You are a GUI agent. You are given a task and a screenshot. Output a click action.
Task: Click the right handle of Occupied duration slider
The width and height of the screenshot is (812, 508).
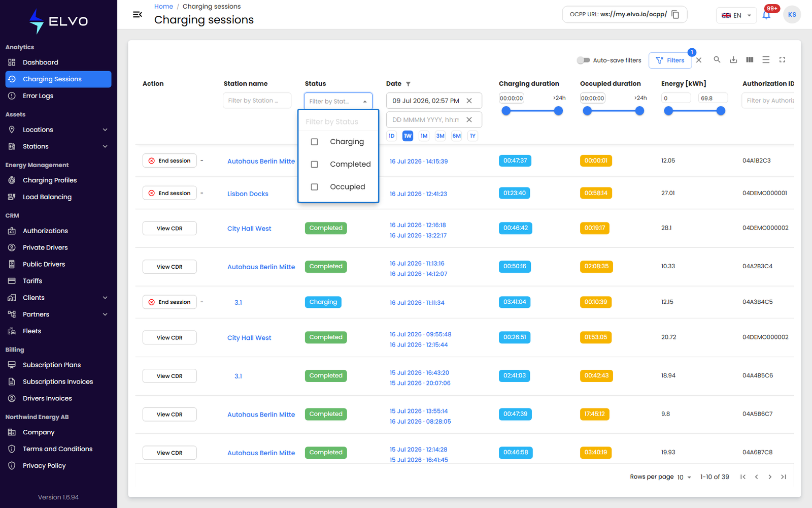pyautogui.click(x=639, y=111)
